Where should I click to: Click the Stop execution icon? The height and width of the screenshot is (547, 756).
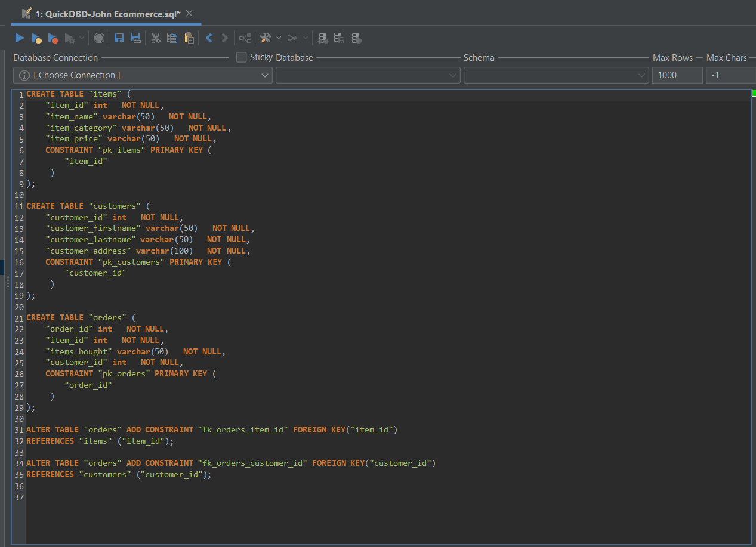(x=99, y=38)
